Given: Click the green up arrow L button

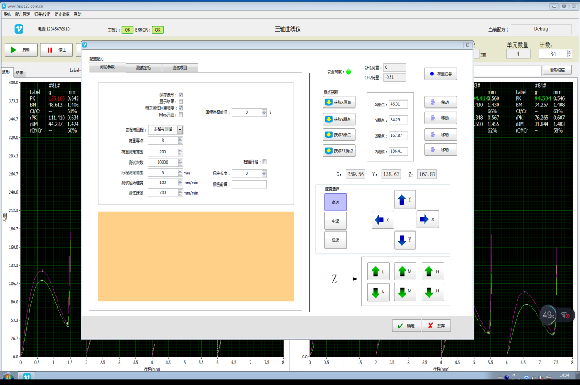Looking at the screenshot, I should click(x=378, y=271).
